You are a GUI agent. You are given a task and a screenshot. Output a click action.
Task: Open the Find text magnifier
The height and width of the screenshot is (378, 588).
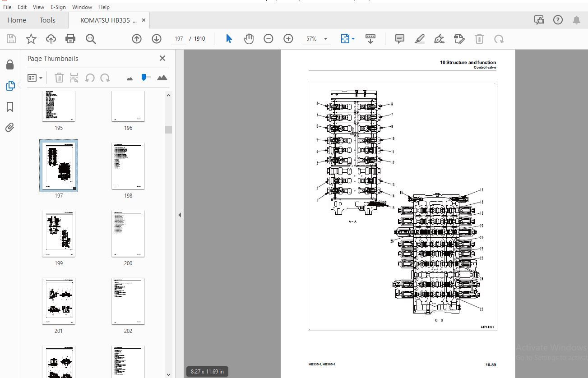pyautogui.click(x=91, y=39)
